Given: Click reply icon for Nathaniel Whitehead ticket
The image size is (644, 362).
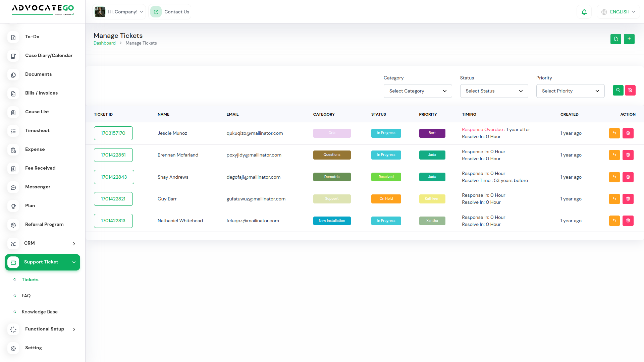Looking at the screenshot, I should pos(614,221).
